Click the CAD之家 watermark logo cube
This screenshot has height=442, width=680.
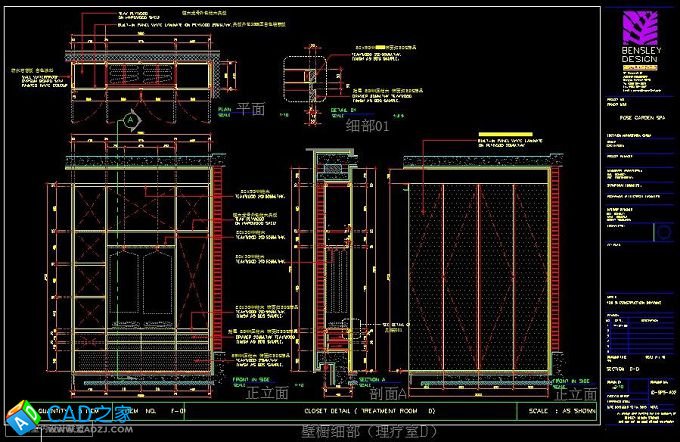20,417
